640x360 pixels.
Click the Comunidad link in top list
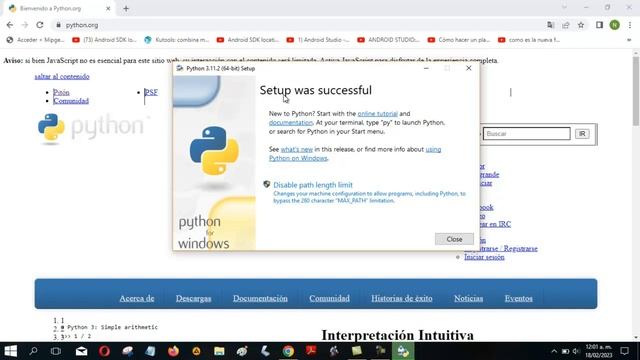click(71, 101)
